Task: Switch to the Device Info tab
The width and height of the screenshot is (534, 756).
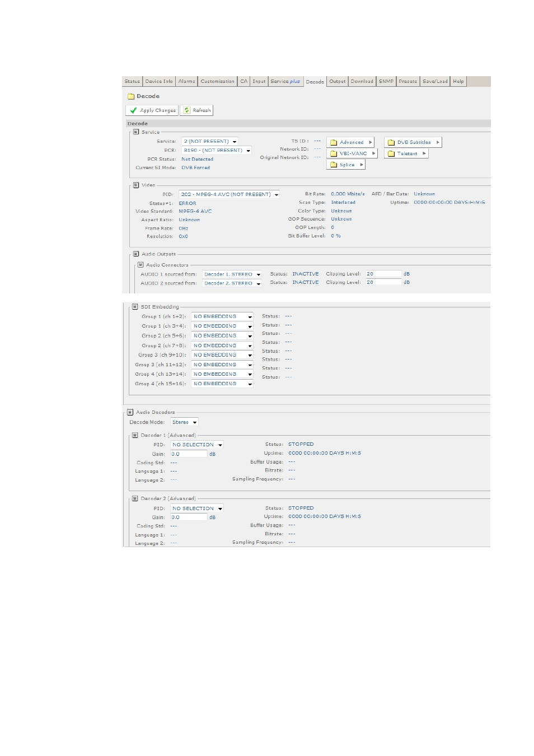Action: [x=159, y=81]
